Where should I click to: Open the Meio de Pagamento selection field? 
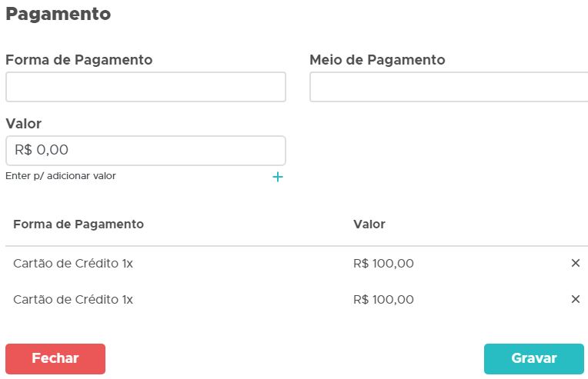coord(449,87)
